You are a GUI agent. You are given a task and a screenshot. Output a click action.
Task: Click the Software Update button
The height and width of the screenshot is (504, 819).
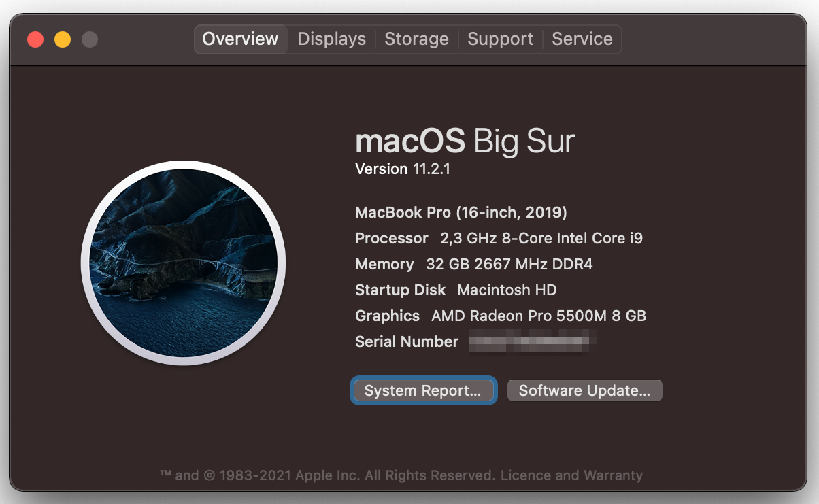coord(584,390)
